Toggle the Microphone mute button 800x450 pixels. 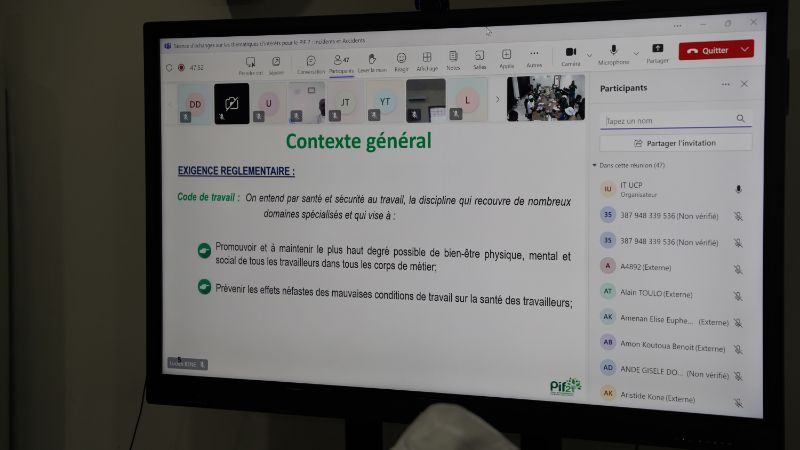[612, 52]
